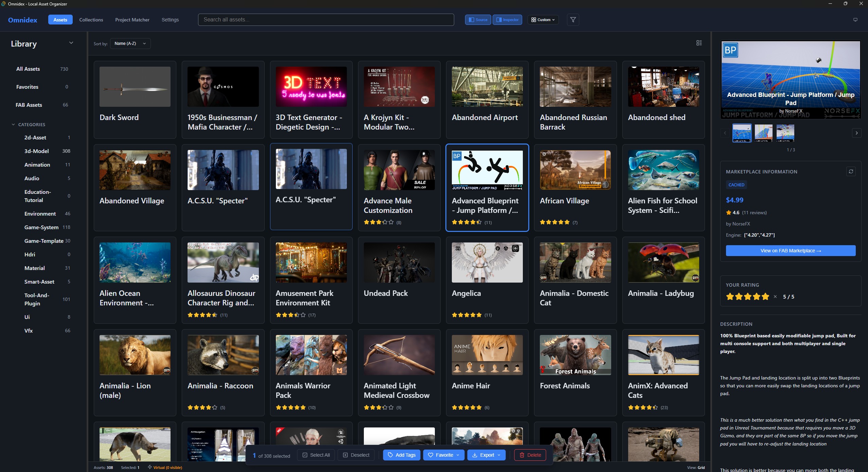
Task: Filter by Hdri category
Action: point(47,254)
